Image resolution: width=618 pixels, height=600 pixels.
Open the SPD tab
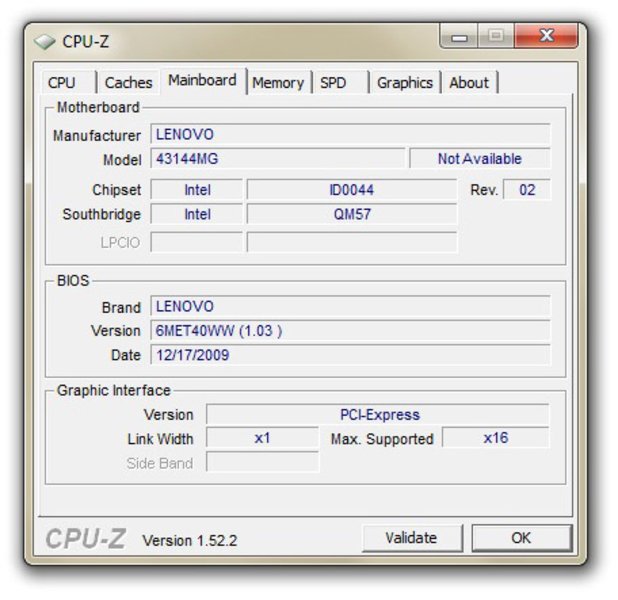tap(341, 83)
